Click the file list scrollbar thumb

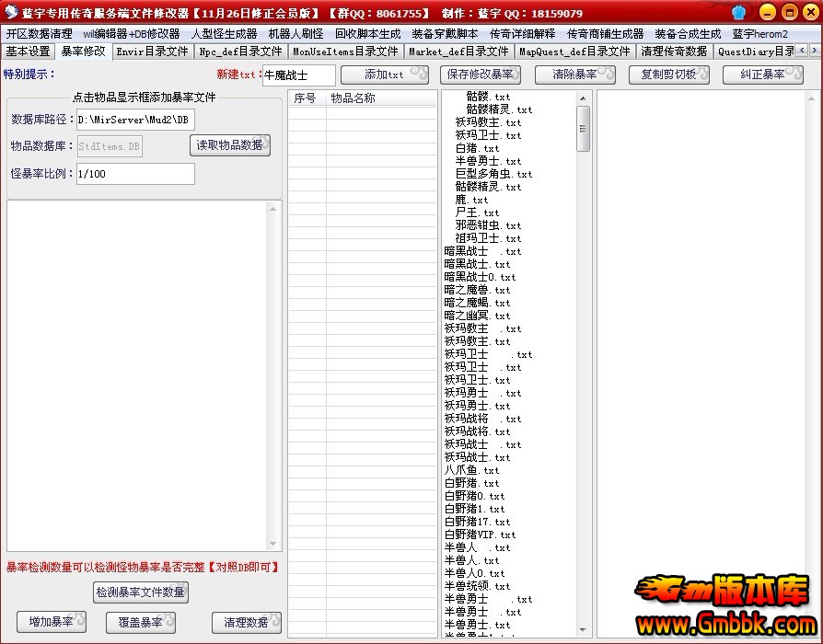(x=584, y=129)
